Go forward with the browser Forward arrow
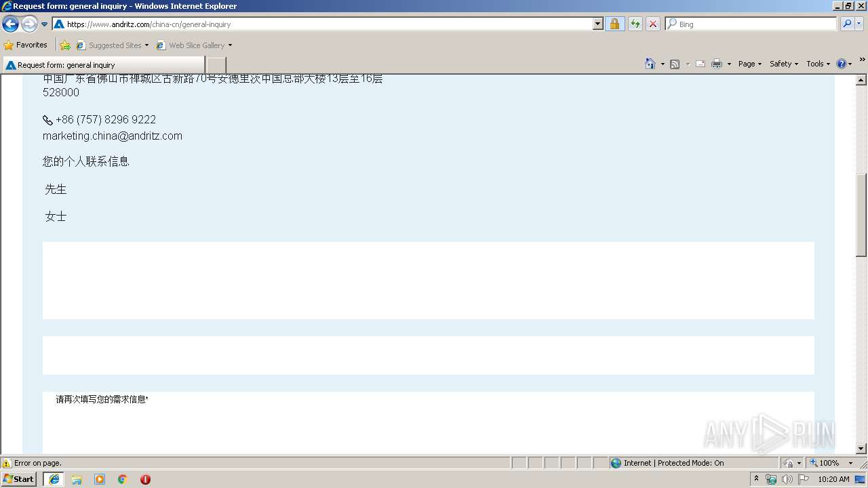Screen dimensions: 868x488 pyautogui.click(x=28, y=24)
